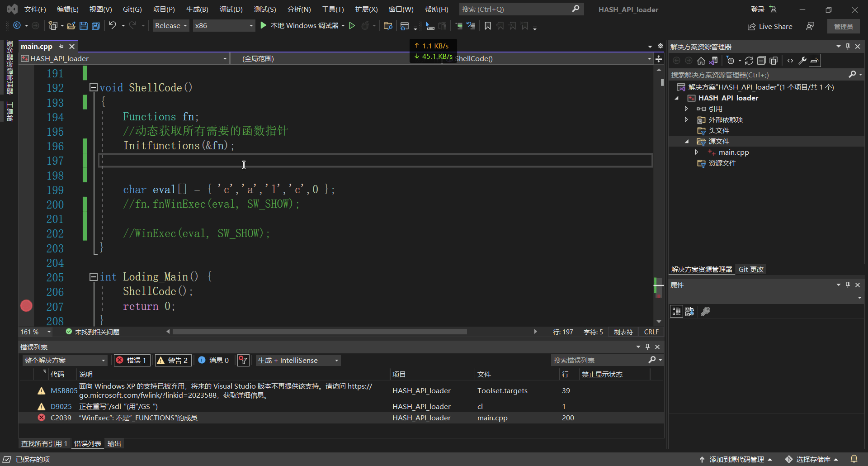The width and height of the screenshot is (868, 466).
Task: Click the property pages wrench in Properties panel
Action: pos(705,311)
